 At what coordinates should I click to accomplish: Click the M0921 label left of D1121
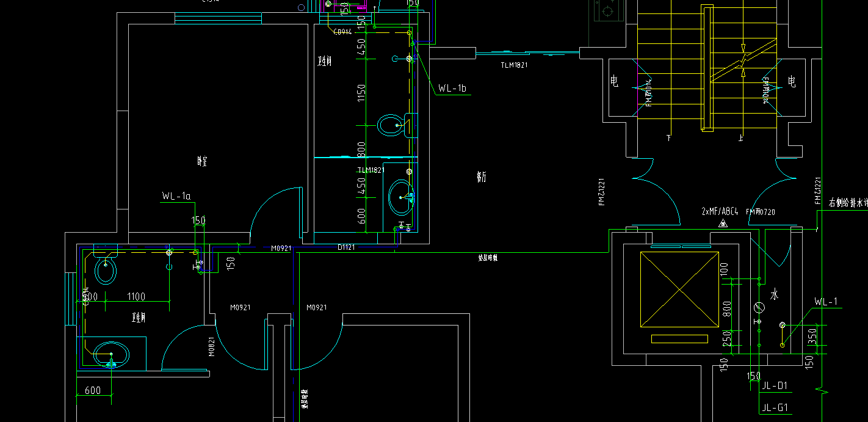click(281, 249)
